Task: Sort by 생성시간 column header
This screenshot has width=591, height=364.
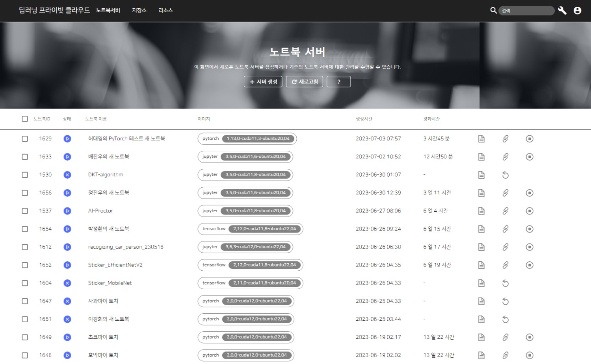Action: (x=364, y=119)
